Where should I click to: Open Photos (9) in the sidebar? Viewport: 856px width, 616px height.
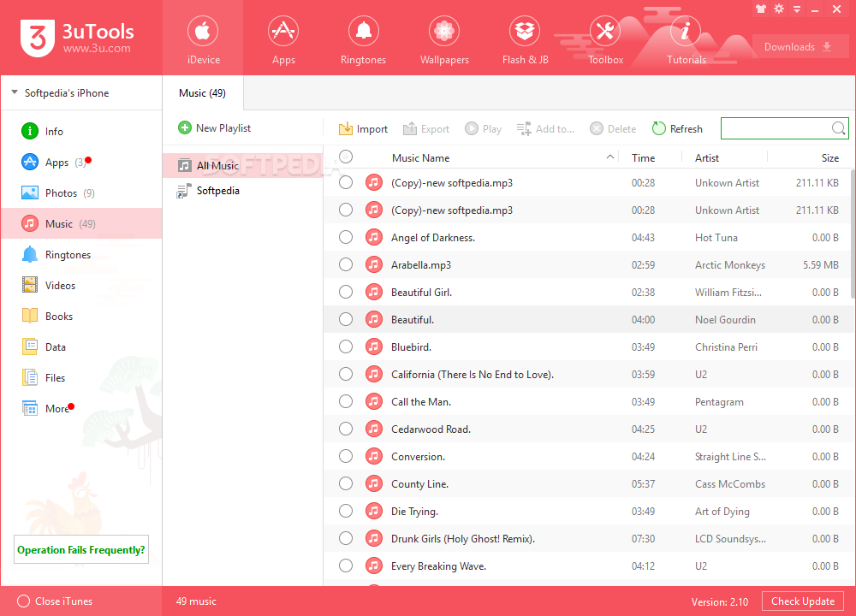tap(81, 193)
